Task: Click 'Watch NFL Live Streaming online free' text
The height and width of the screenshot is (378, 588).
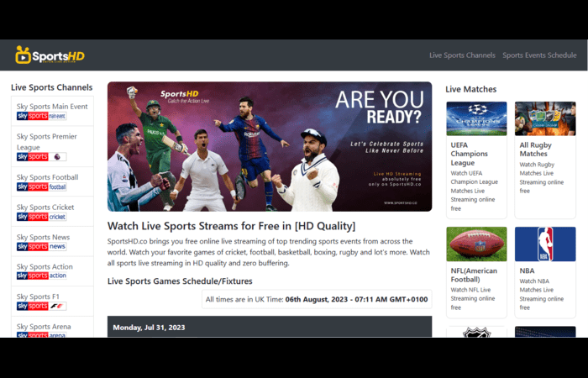Action: coord(472,298)
